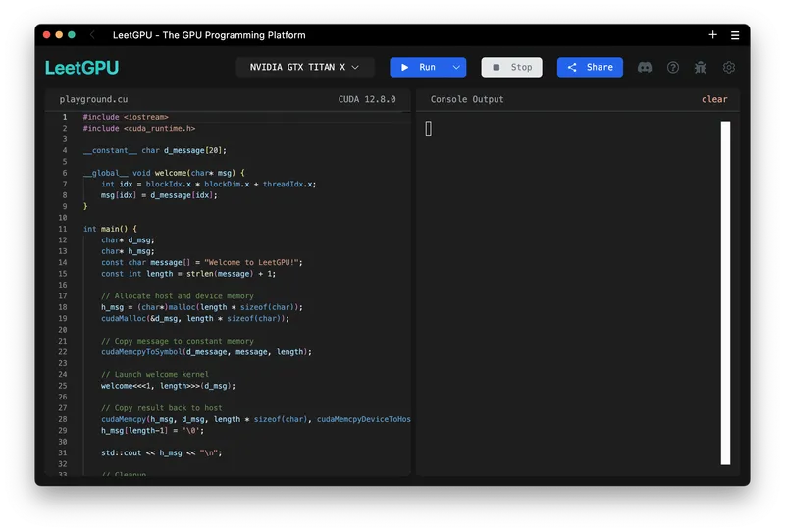Click the comment Launch welcome kernel

pos(155,374)
